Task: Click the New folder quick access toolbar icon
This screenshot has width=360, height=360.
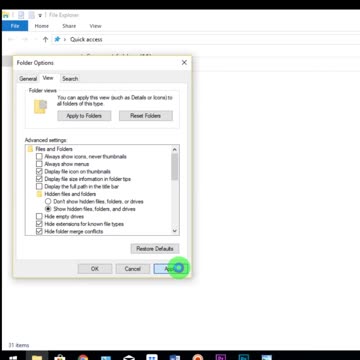Action: click(31, 15)
